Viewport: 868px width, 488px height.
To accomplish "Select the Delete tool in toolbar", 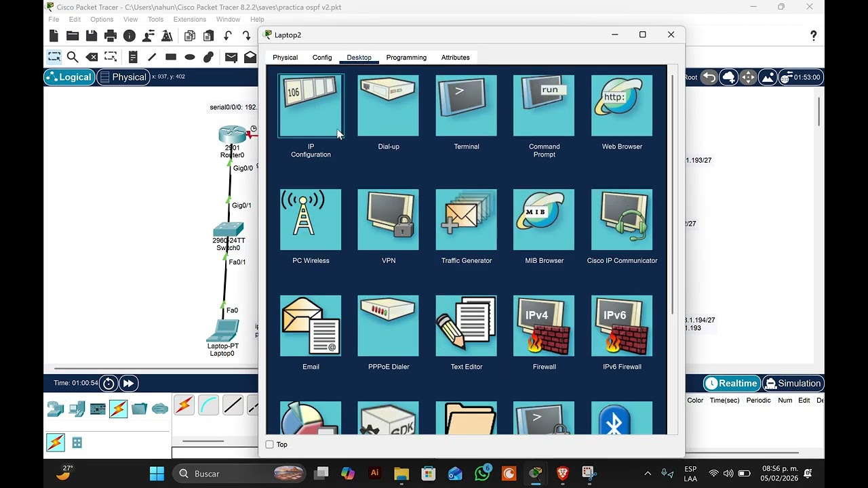I will click(x=92, y=57).
